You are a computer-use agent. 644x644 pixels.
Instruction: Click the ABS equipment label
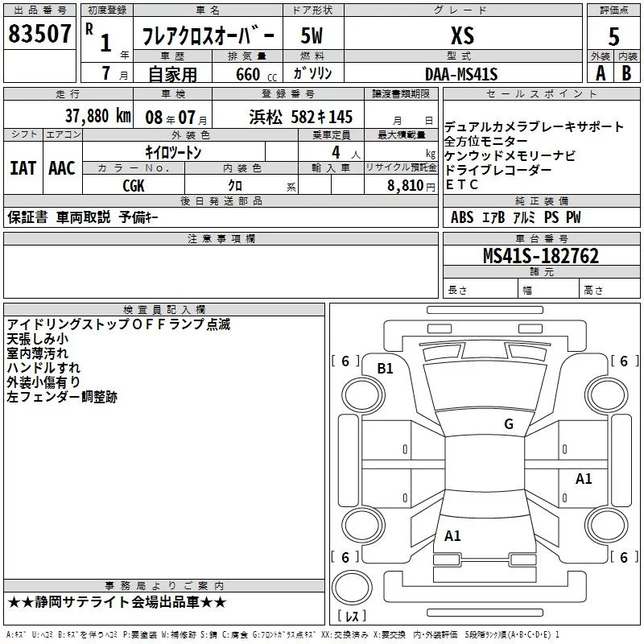click(462, 217)
